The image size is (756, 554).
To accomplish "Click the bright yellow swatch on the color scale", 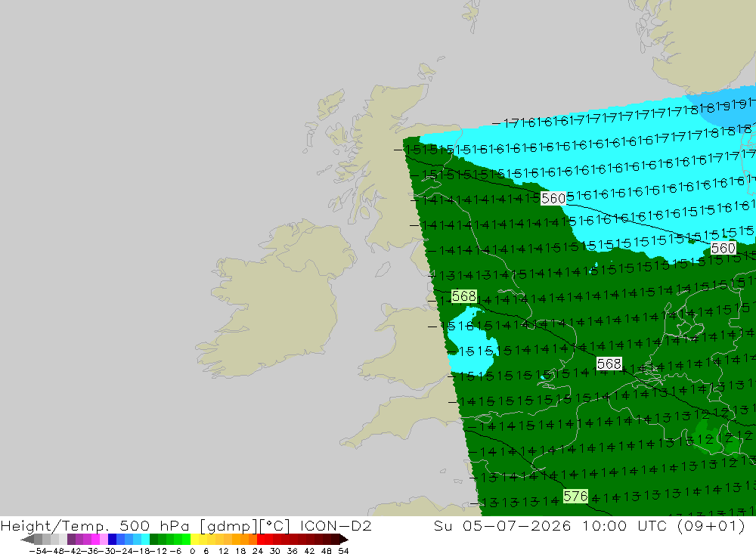I will tap(195, 540).
